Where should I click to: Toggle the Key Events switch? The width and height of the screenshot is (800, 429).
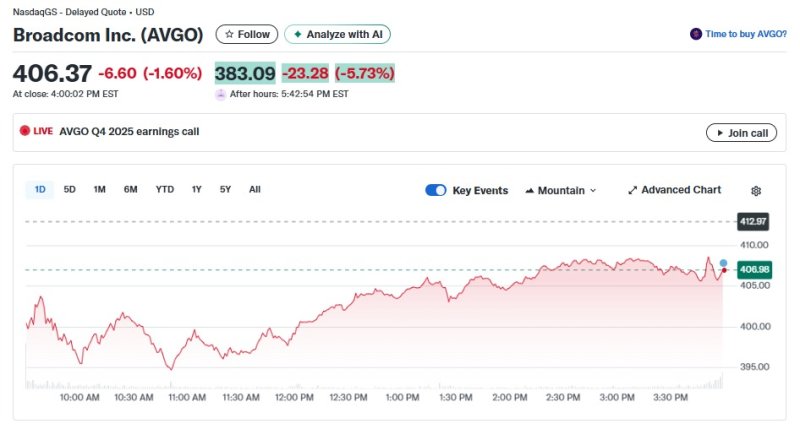pos(436,190)
